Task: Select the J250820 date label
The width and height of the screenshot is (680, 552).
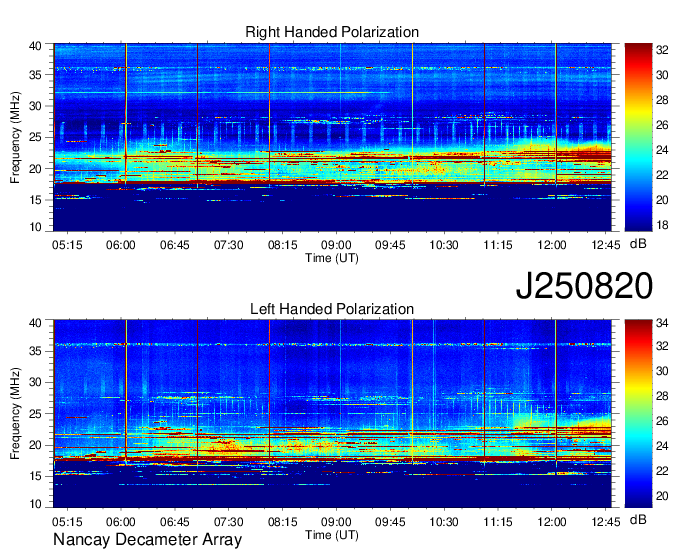Action: [584, 286]
